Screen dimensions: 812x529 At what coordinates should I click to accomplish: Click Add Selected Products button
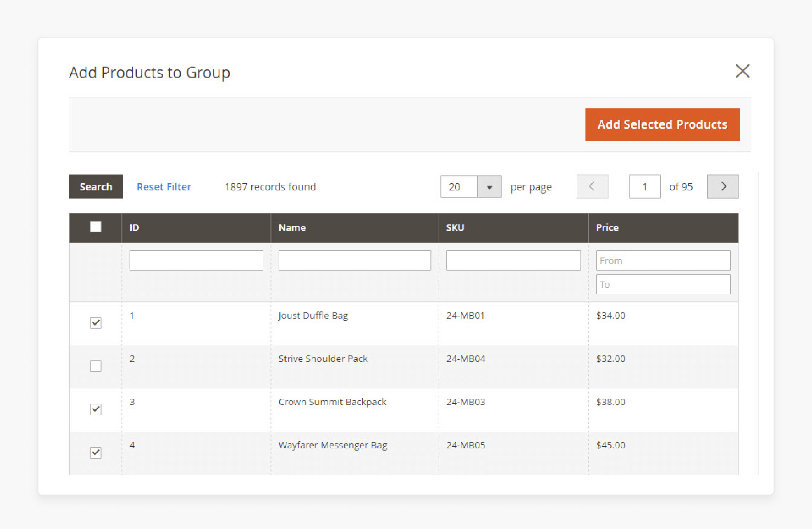(662, 125)
